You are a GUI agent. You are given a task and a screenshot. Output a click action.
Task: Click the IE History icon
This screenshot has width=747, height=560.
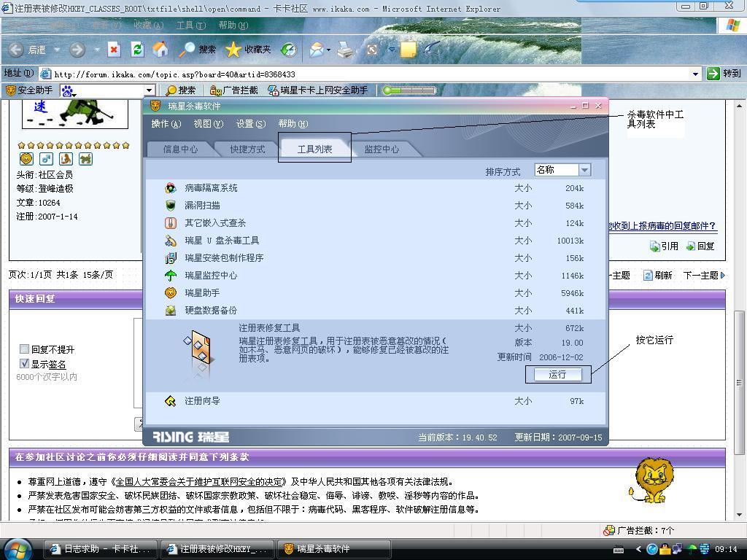click(x=289, y=49)
